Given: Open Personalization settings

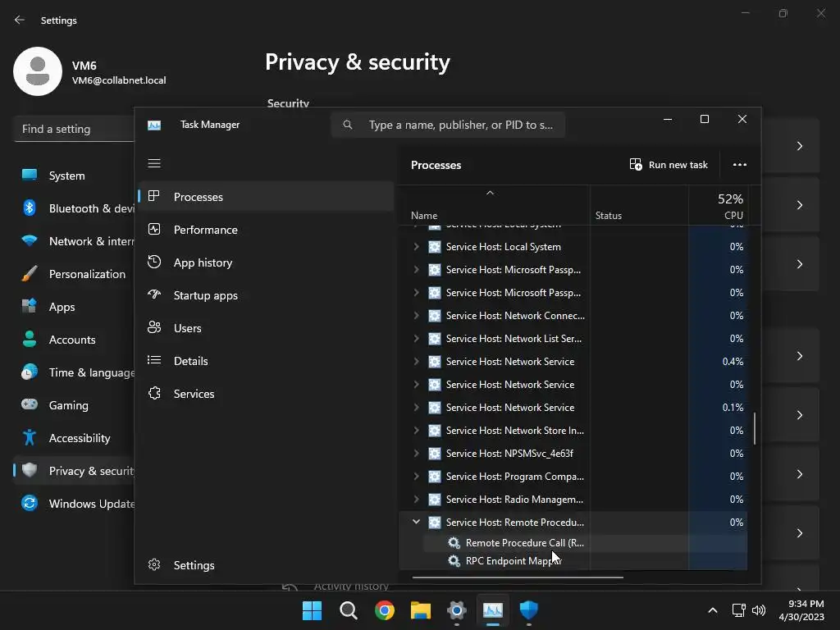Looking at the screenshot, I should (x=74, y=274).
